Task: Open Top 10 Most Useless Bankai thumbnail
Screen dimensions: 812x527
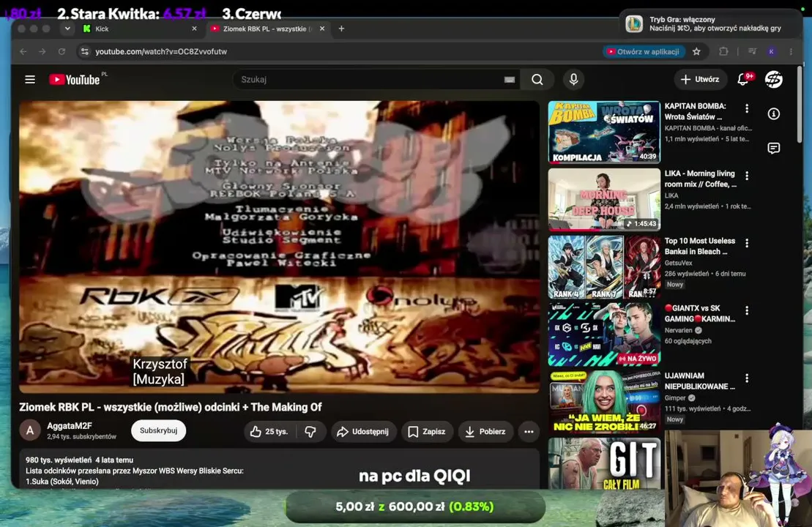Action: point(604,266)
